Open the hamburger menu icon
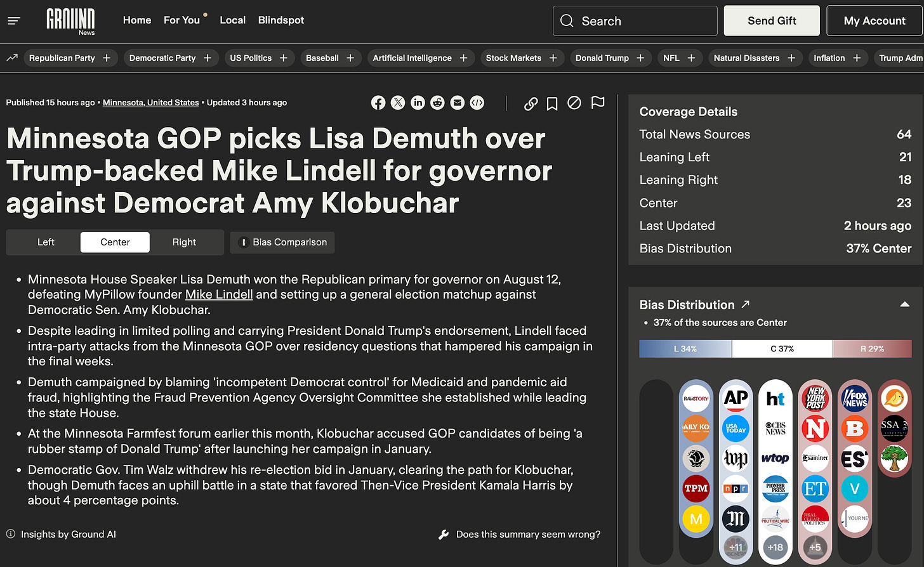Viewport: 924px width, 567px height. [x=14, y=21]
